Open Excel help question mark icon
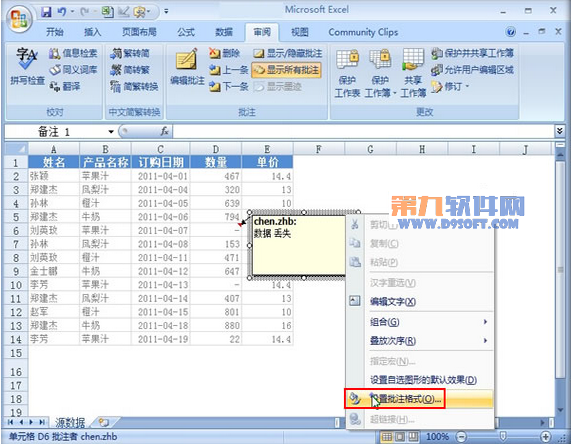 pyautogui.click(x=511, y=32)
